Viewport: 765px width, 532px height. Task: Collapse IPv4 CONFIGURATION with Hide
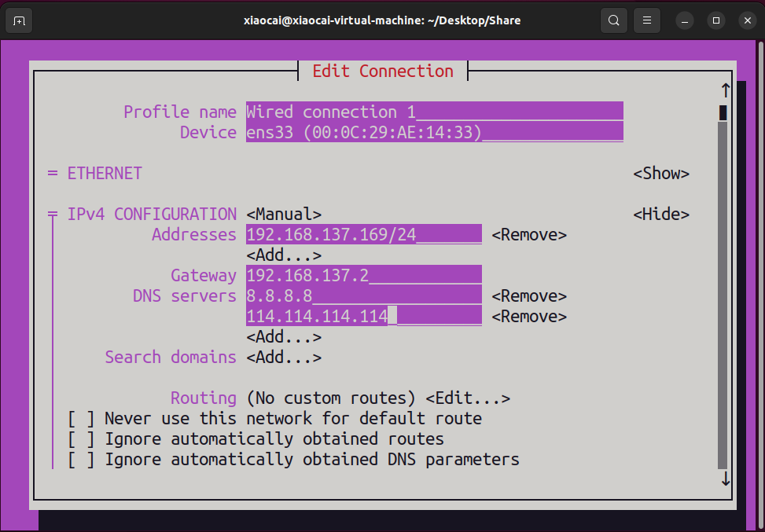pyautogui.click(x=661, y=215)
